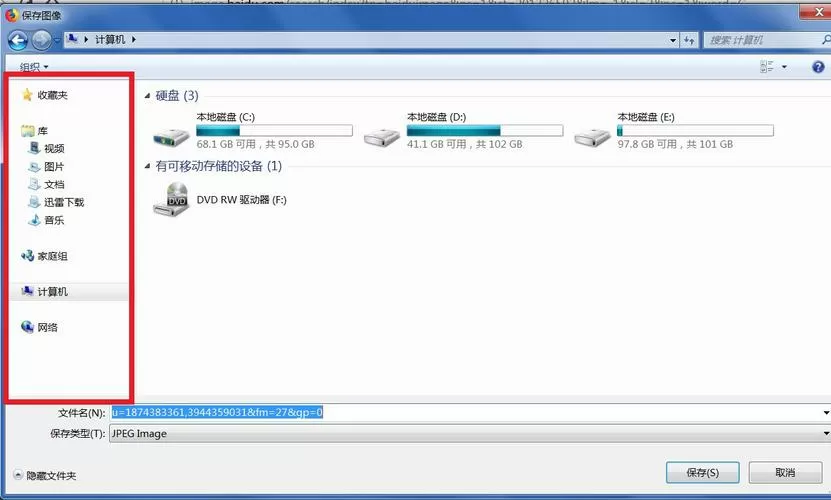Click the 取消 button
The height and width of the screenshot is (500, 831).
pos(785,472)
